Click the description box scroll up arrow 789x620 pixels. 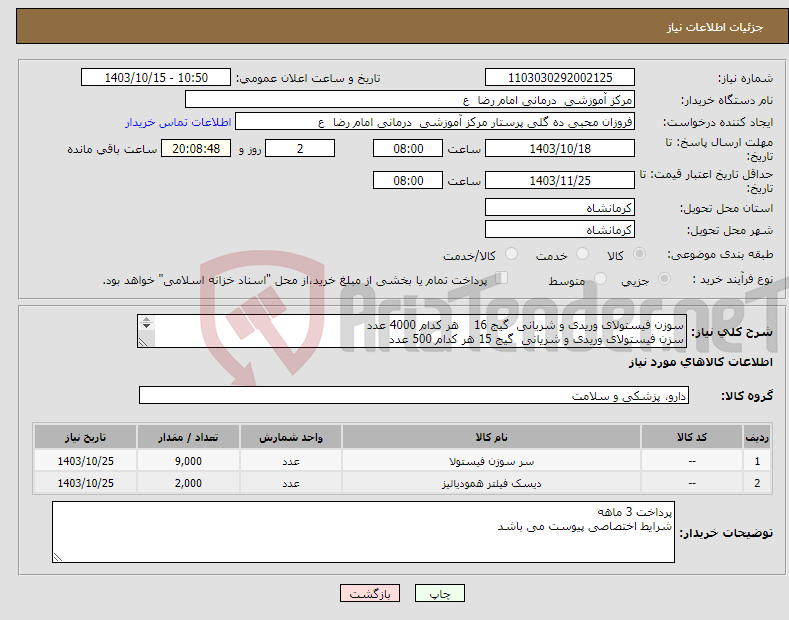[146, 319]
